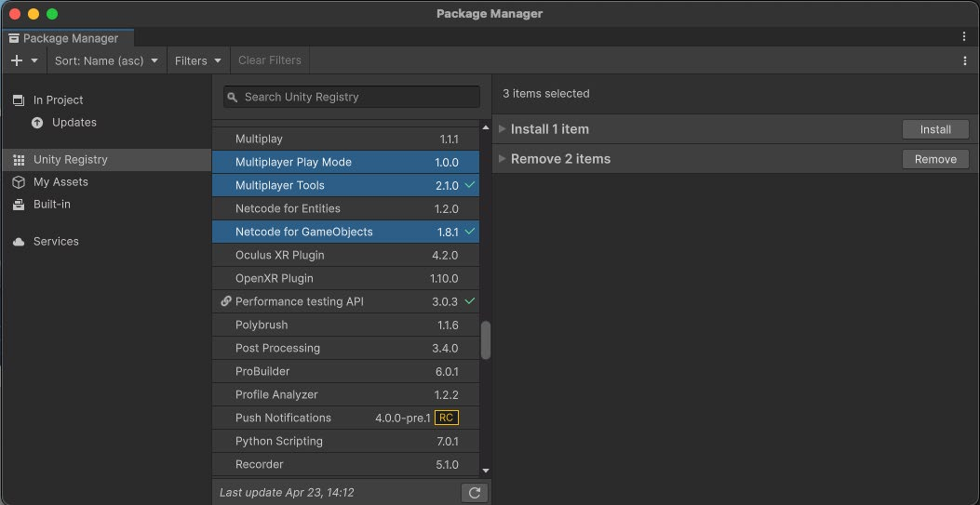The width and height of the screenshot is (980, 505).
Task: Select the Multiplay package row
Action: click(x=345, y=139)
